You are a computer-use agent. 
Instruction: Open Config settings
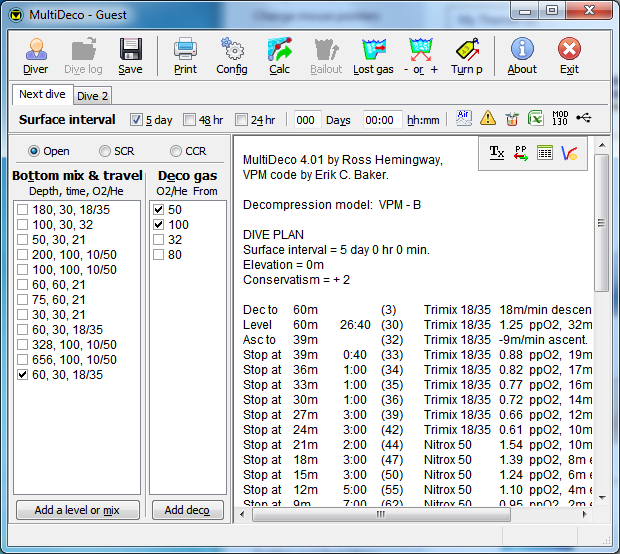click(x=232, y=56)
